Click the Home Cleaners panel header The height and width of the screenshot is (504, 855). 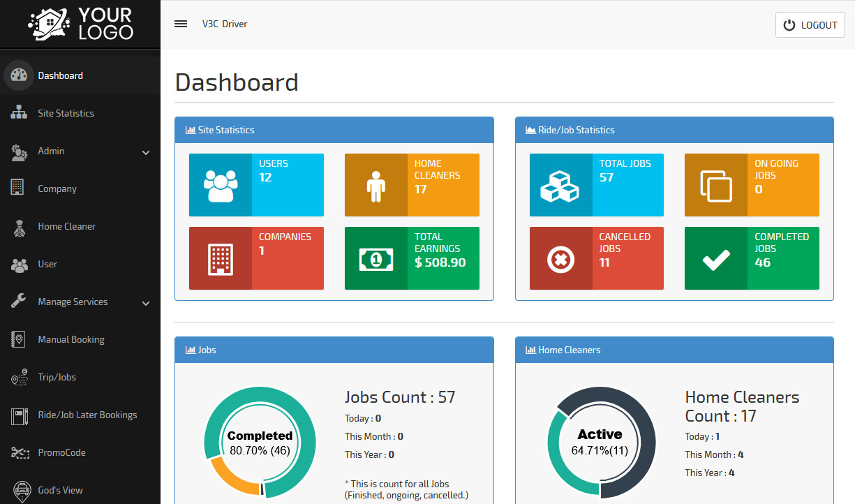coord(674,350)
